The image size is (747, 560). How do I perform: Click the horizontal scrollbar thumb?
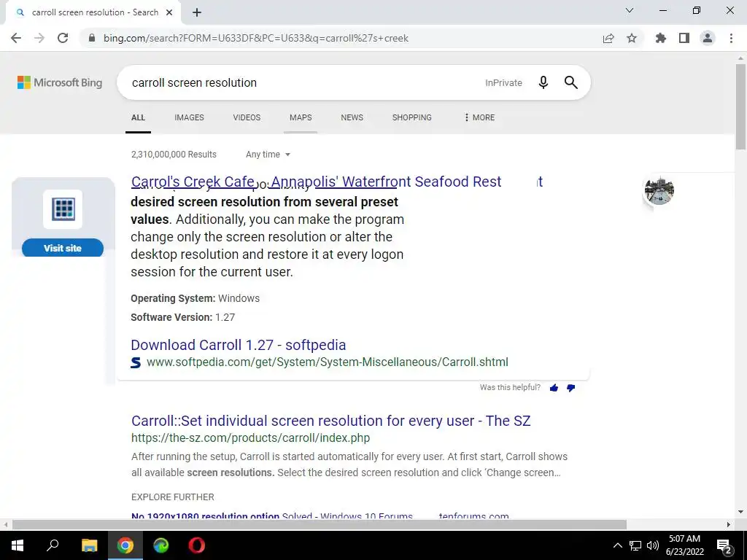320,525
